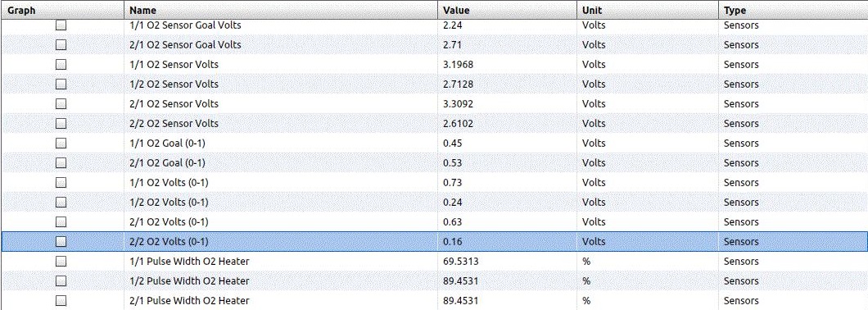Click the value 3.3092
This screenshot has width=868, height=310.
[x=458, y=104]
